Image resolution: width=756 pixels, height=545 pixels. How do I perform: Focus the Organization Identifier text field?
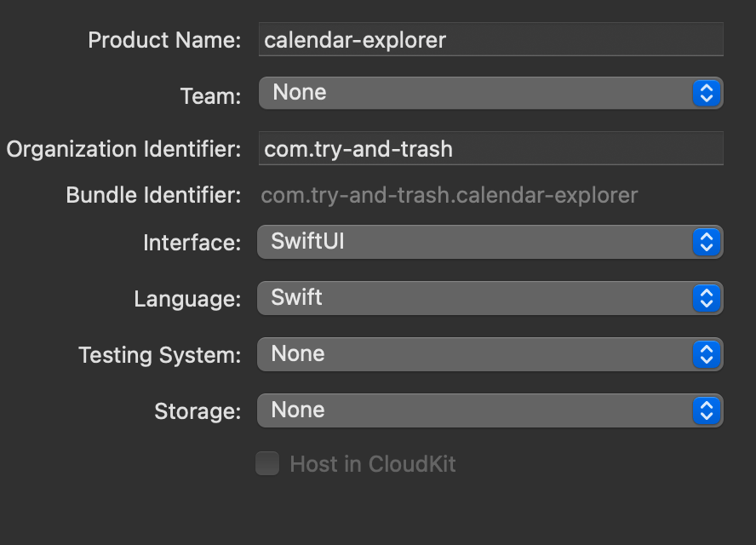point(491,148)
